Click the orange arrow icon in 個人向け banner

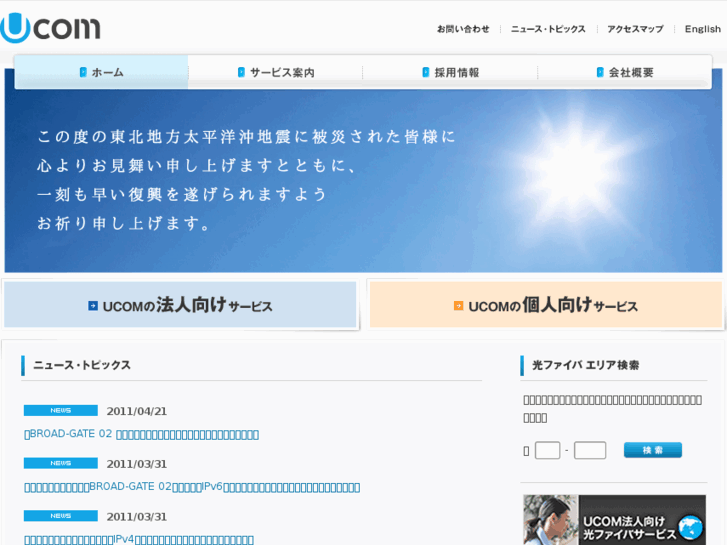[458, 306]
